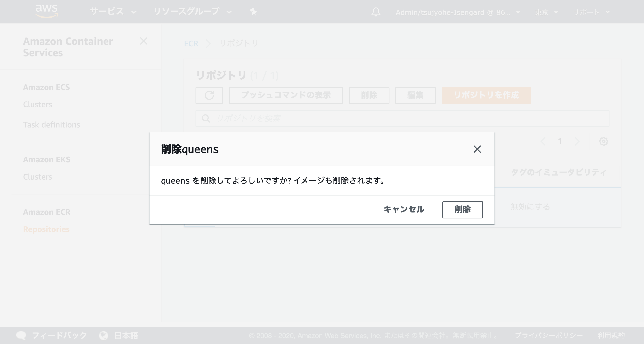Open the notifications bell
The width and height of the screenshot is (644, 344).
coord(376,12)
